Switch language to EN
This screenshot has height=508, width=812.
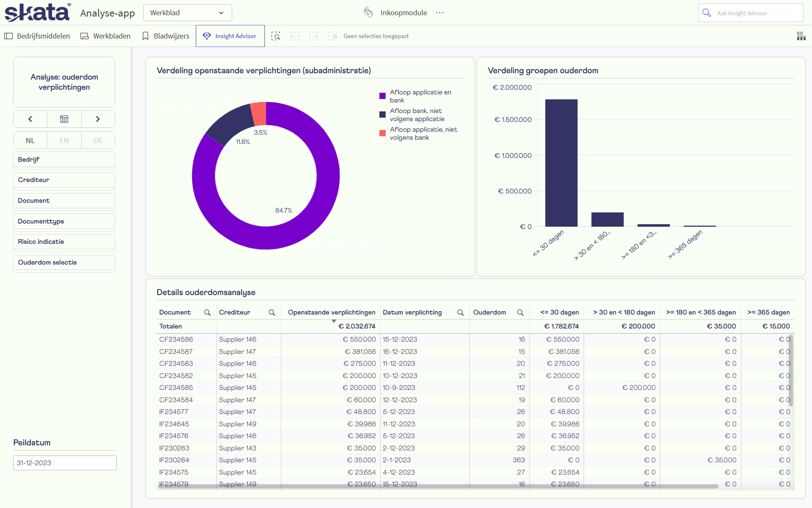click(x=64, y=141)
